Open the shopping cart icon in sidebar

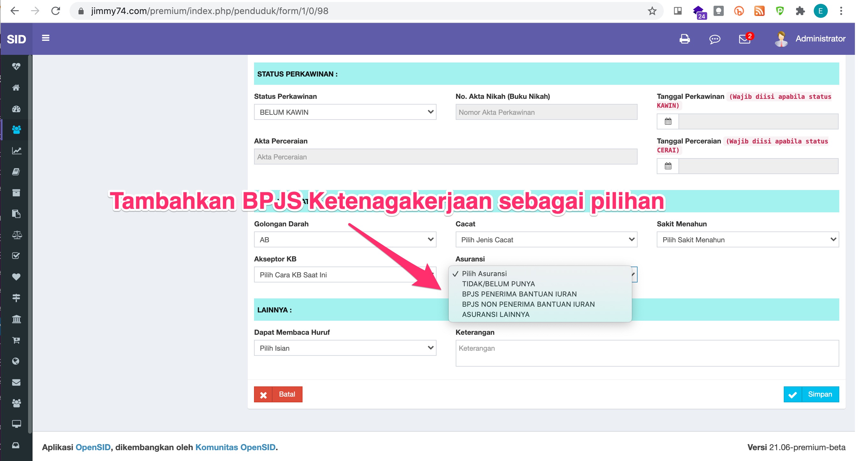(16, 340)
